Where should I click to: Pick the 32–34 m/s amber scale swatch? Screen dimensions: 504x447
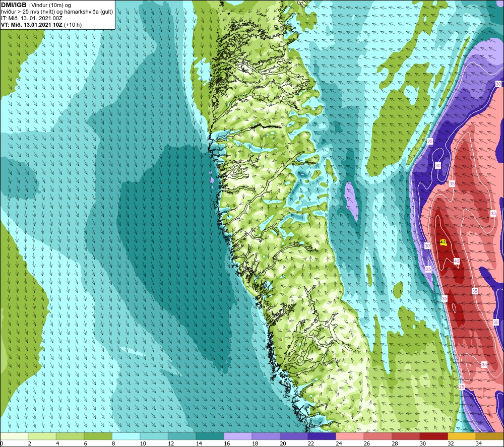pyautogui.click(x=462, y=436)
